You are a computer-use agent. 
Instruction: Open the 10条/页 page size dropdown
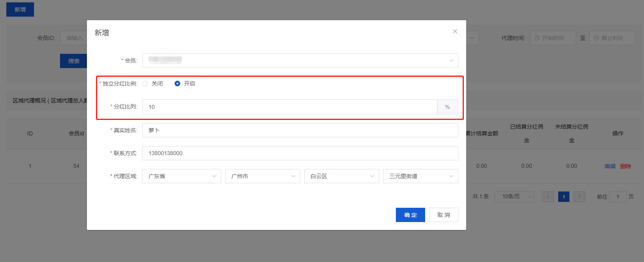click(x=514, y=197)
